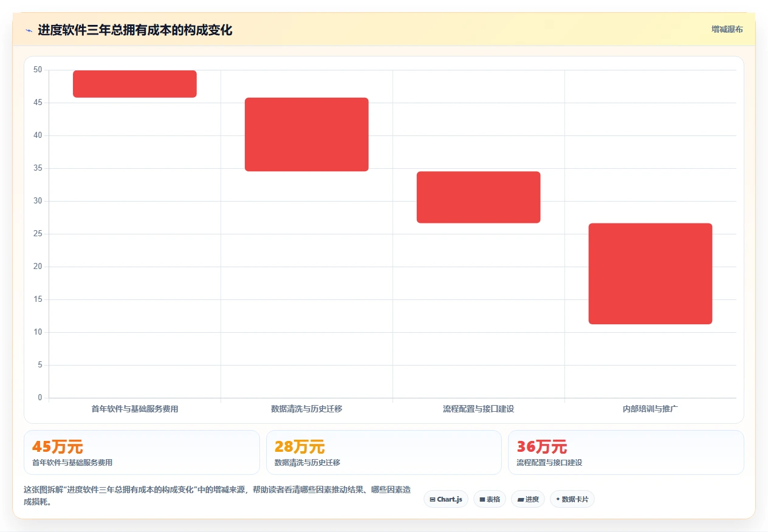Screen dimensions: 768x532
Task: Click the chart title 进度软件三年总拥有成本的构成变化
Action: coord(135,30)
